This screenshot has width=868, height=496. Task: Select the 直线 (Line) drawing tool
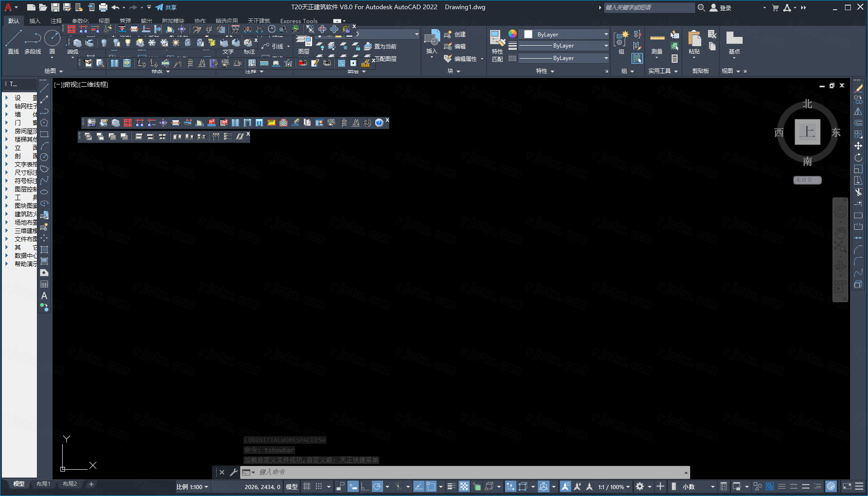(x=13, y=42)
